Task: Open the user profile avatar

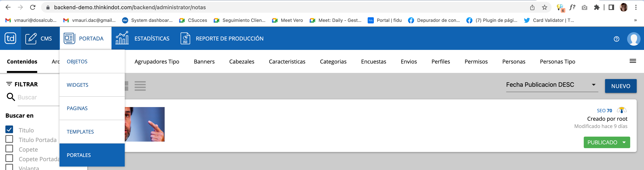Action: 633,39
